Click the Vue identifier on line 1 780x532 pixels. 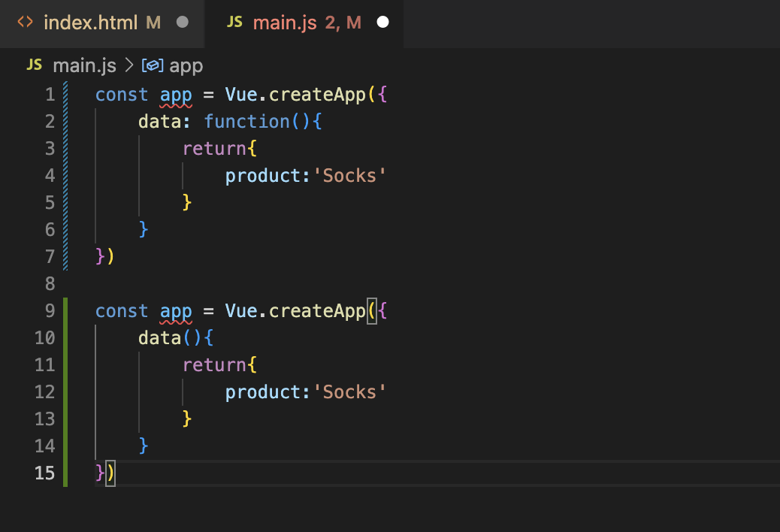[x=241, y=95]
